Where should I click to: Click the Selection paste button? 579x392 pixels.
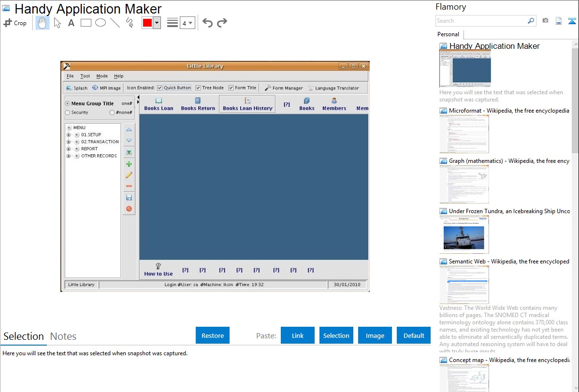336,335
